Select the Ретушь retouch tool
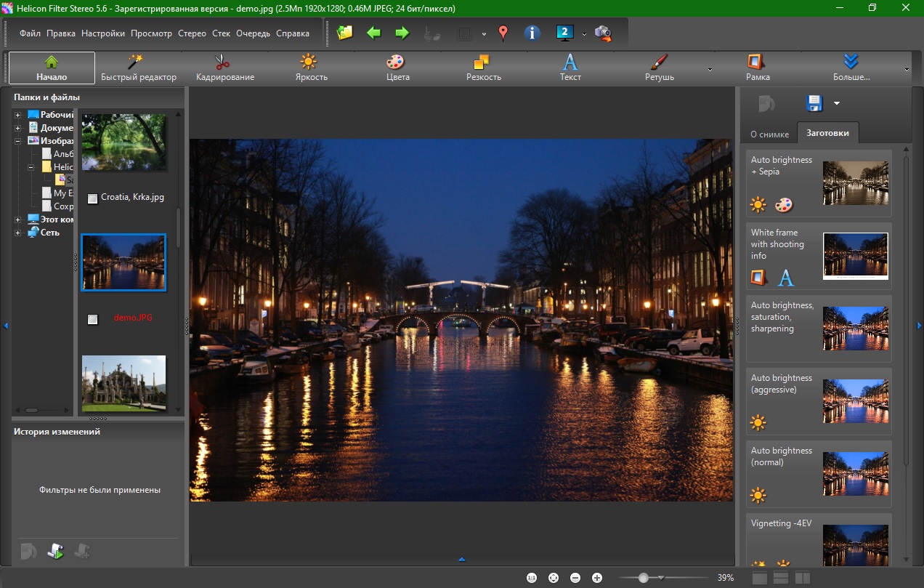The image size is (924, 588). [660, 68]
